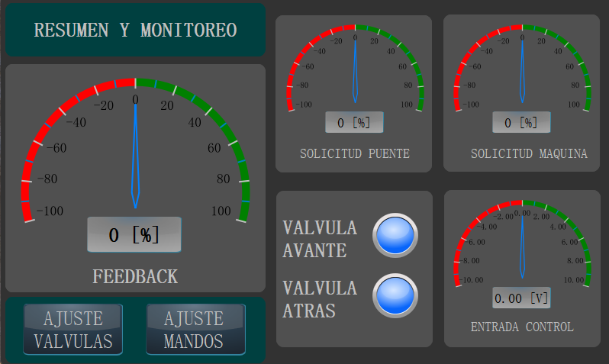Select the FEEDBACK percent value field

[134, 234]
